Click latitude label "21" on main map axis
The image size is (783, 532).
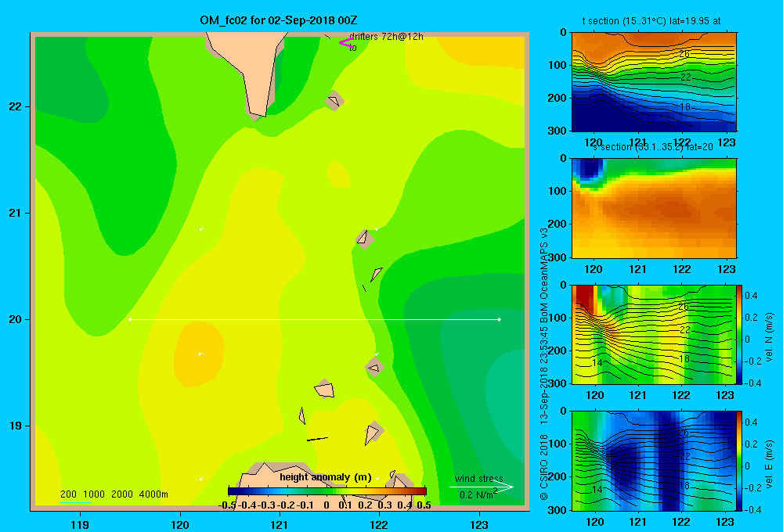16,213
